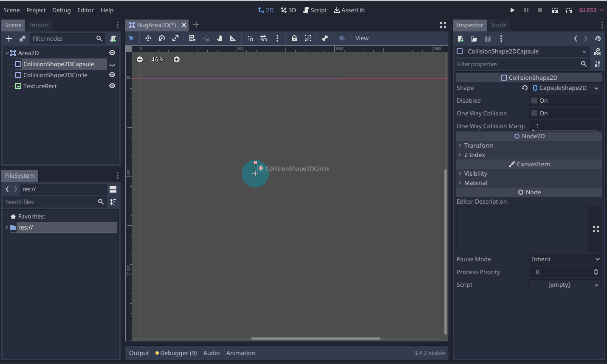Play the current scene with clapperboard icon
607x364 pixels.
[x=555, y=10]
